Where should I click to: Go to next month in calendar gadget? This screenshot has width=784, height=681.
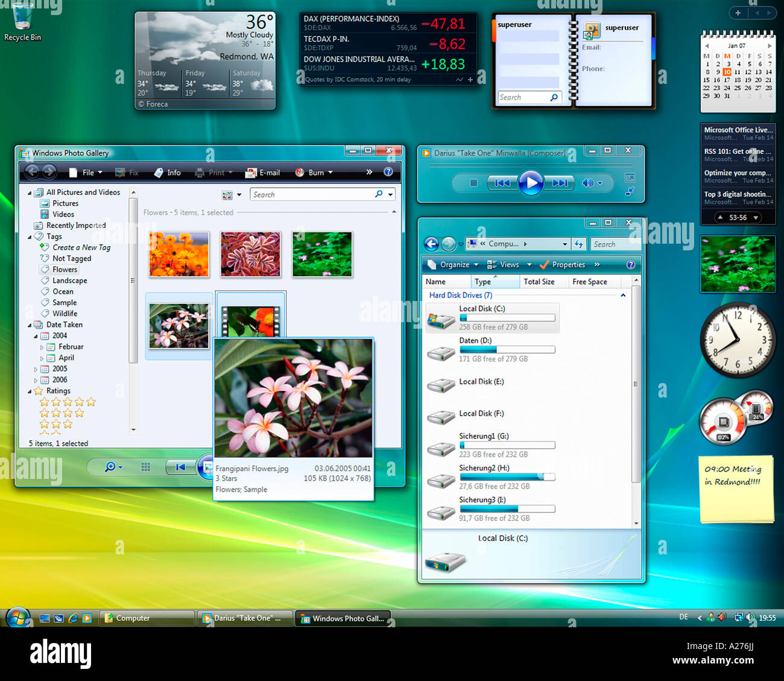(x=769, y=46)
